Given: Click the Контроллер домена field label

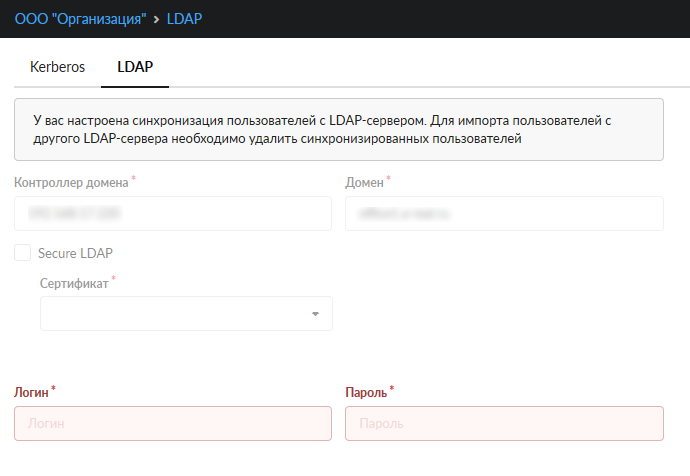Looking at the screenshot, I should point(71,183).
